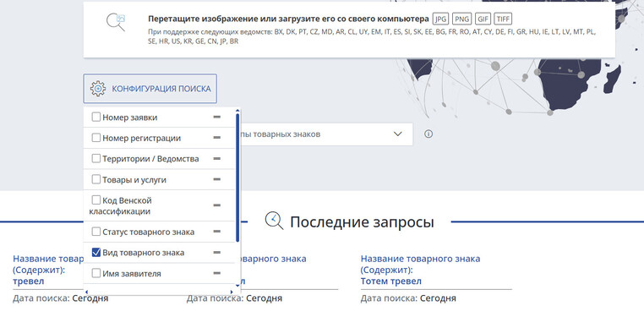Click the scroll down arrow of configuration list
644x317 pixels.
pyautogui.click(x=237, y=285)
